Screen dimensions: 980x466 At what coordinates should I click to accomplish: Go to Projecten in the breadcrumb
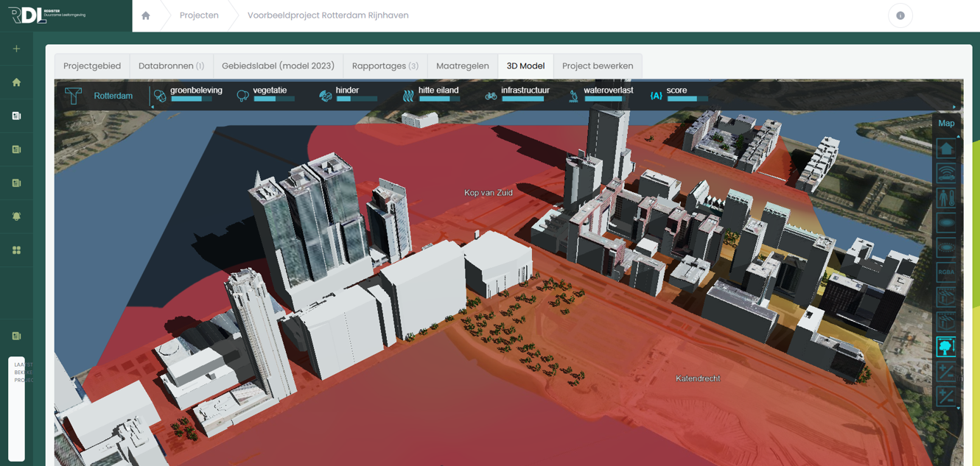[x=199, y=15]
